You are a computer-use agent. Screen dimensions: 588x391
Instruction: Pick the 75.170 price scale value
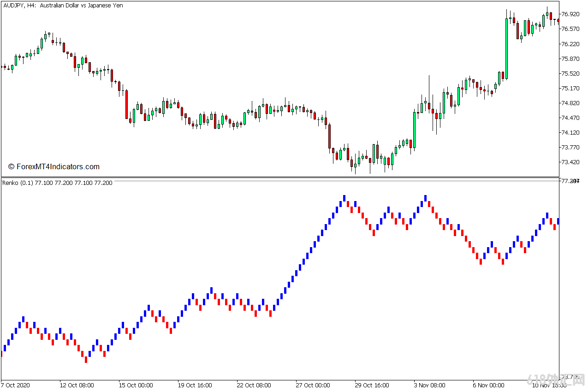(x=570, y=88)
